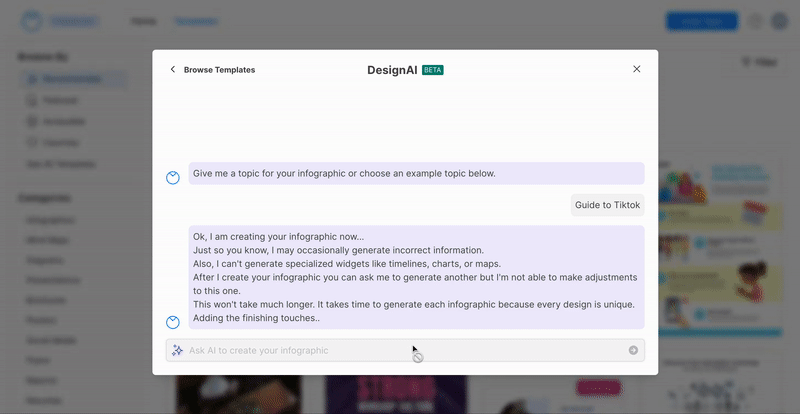The image size is (800, 414).
Task: Click the 'Give me a topic' message bubble
Action: 415,173
